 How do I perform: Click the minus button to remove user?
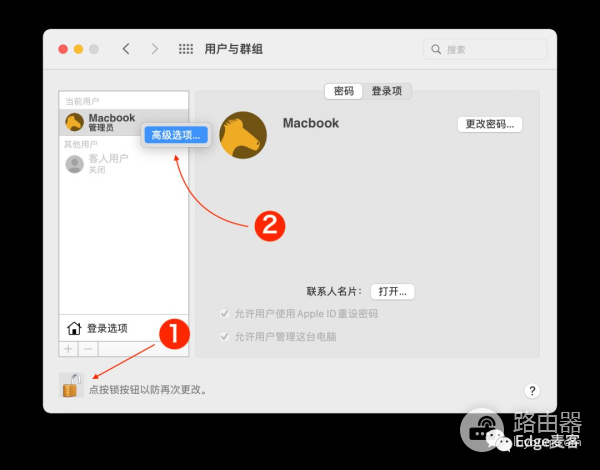[x=88, y=349]
